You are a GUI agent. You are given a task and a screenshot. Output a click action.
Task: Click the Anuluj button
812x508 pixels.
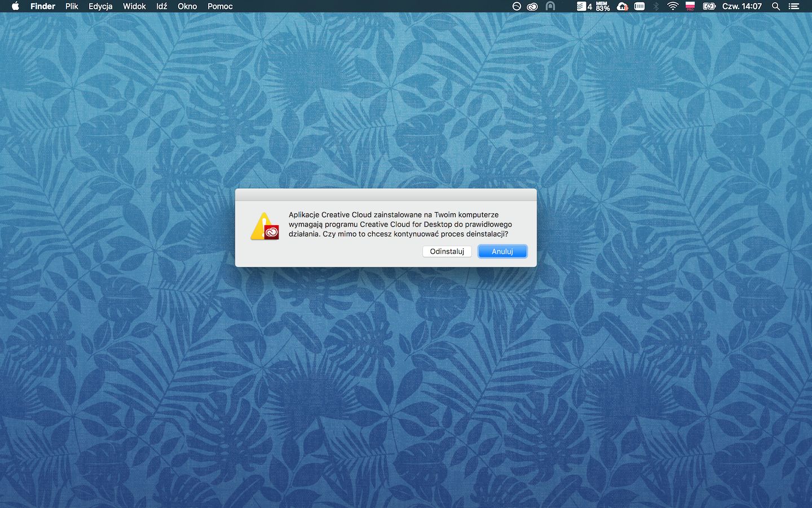pyautogui.click(x=502, y=251)
